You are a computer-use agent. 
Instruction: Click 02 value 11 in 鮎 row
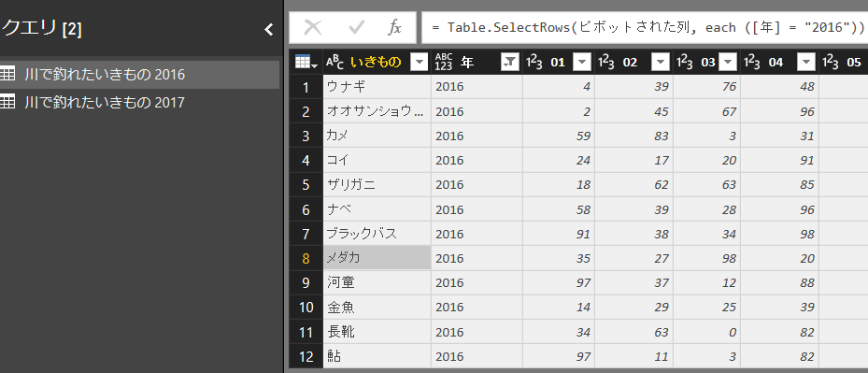[x=633, y=356]
